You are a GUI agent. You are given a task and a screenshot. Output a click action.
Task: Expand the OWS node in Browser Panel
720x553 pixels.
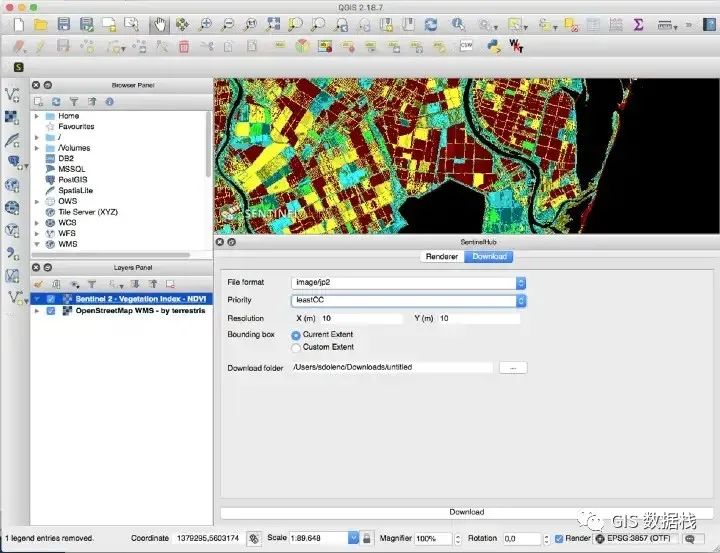coord(37,201)
